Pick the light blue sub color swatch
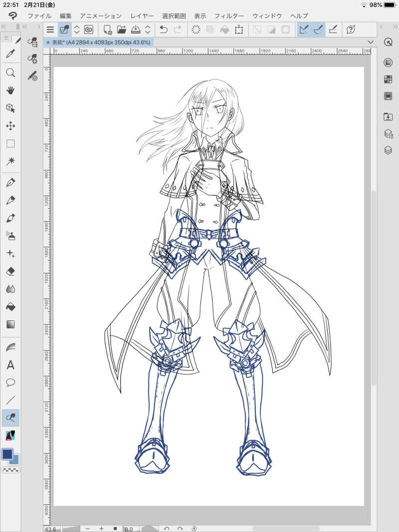The height and width of the screenshot is (532, 399). 15,461
